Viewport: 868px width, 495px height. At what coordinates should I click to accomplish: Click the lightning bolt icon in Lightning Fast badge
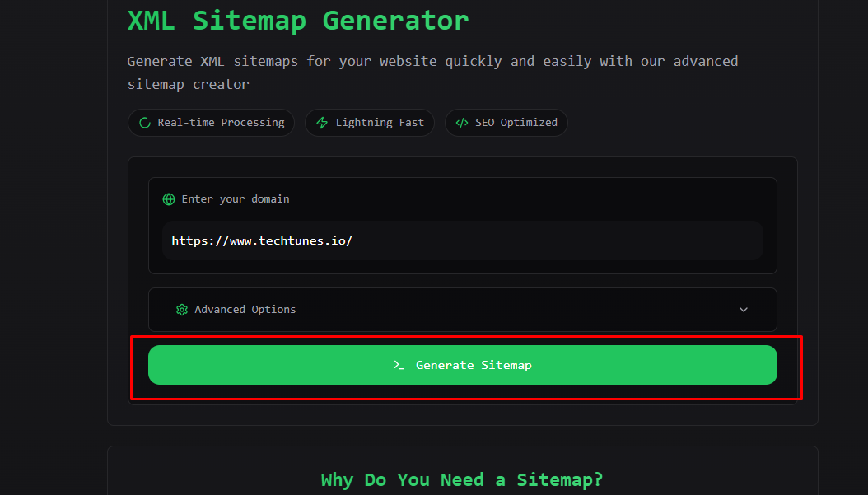[x=321, y=122]
